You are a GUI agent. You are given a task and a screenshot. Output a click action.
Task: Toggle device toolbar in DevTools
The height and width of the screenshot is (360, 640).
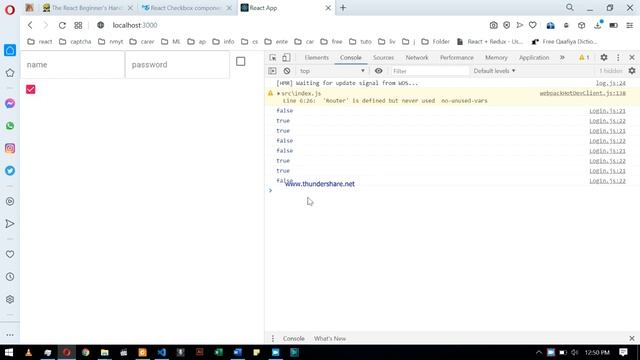click(x=286, y=58)
